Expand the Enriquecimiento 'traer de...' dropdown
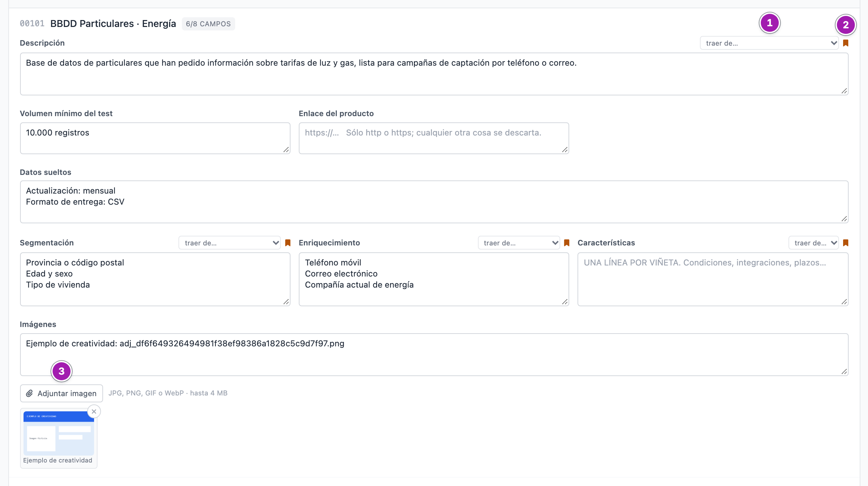Image resolution: width=868 pixels, height=486 pixels. 519,243
